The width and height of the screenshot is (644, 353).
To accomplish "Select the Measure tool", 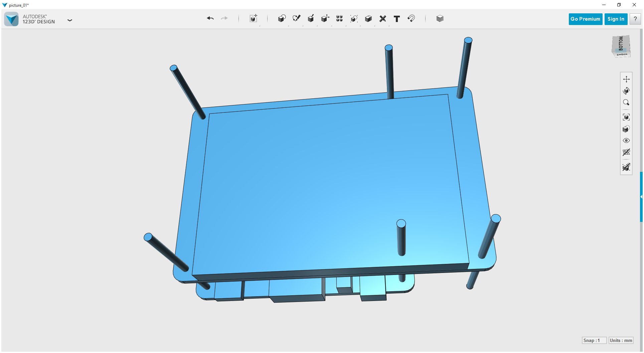I will pos(383,19).
